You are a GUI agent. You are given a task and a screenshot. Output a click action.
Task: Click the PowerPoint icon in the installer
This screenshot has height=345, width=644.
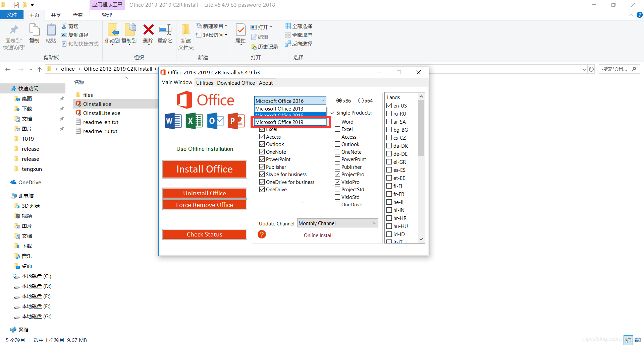pos(236,121)
